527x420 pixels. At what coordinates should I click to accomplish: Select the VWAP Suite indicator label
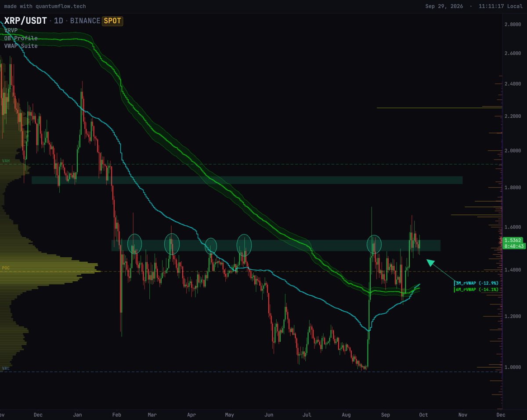[x=21, y=46]
